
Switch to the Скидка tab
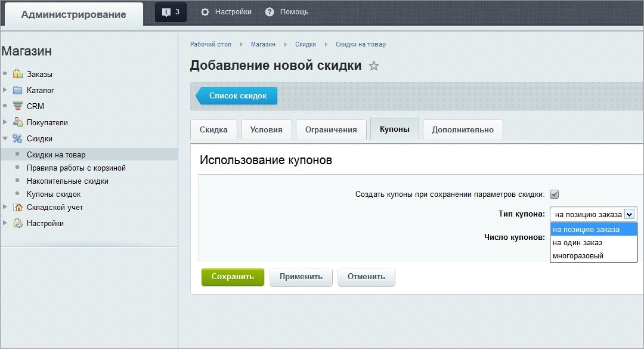(213, 129)
